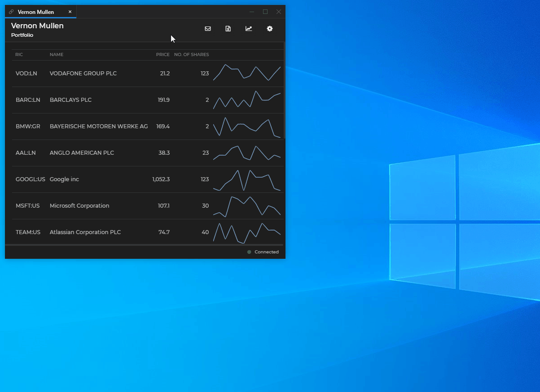
Task: Select the BARCLAYS PLC name cell
Action: click(x=70, y=100)
